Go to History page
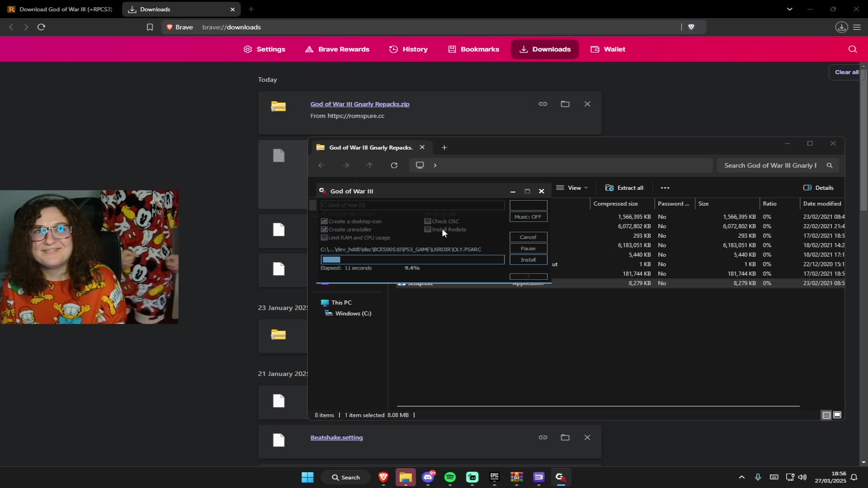 click(408, 49)
